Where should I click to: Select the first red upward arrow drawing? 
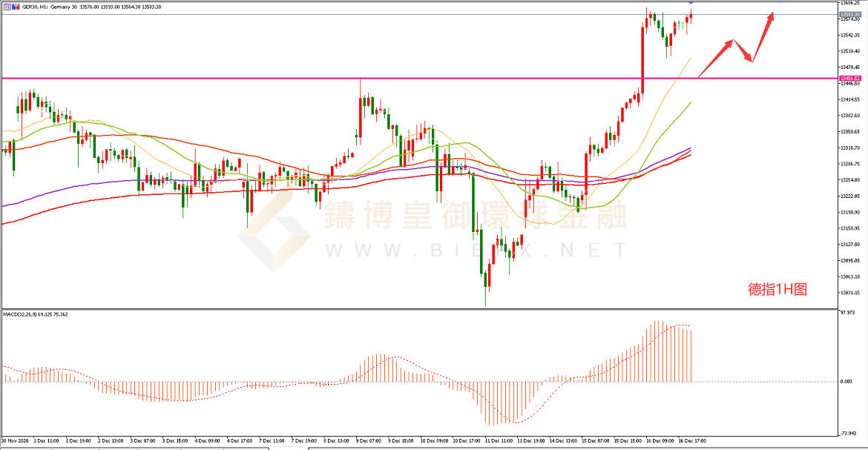(x=717, y=59)
